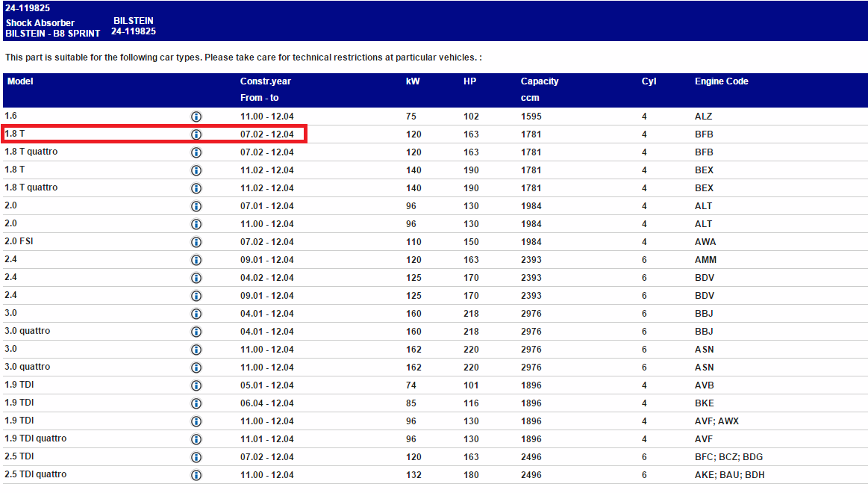Image resolution: width=868 pixels, height=493 pixels.
Task: Open info icon for 1.9 TDI AVF; AWX row
Action: 196,421
